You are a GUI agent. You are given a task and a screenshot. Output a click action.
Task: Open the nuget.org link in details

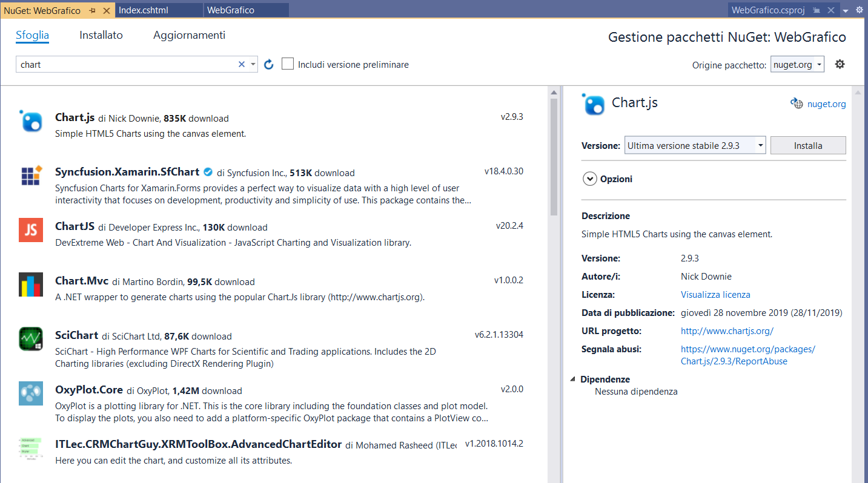point(827,104)
